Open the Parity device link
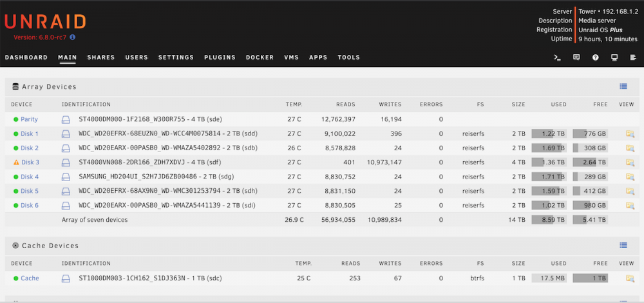Screen dimensions: 644x303 coord(29,119)
